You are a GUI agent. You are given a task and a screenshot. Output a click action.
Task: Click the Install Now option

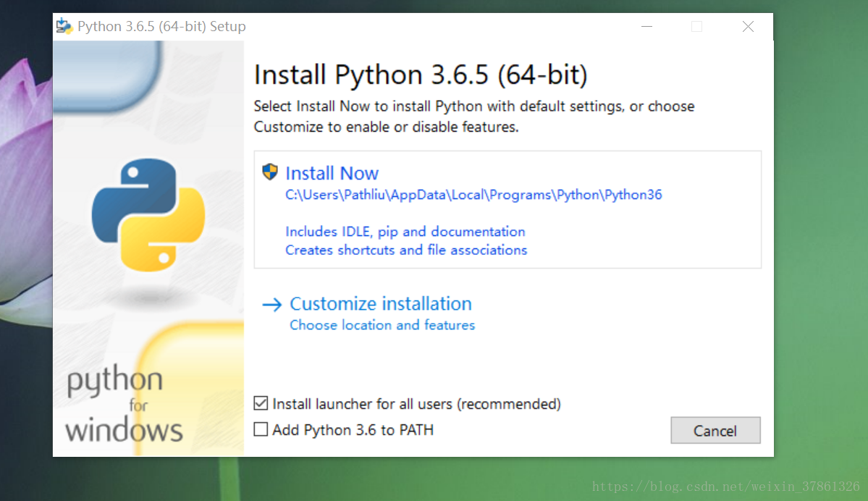(507, 210)
